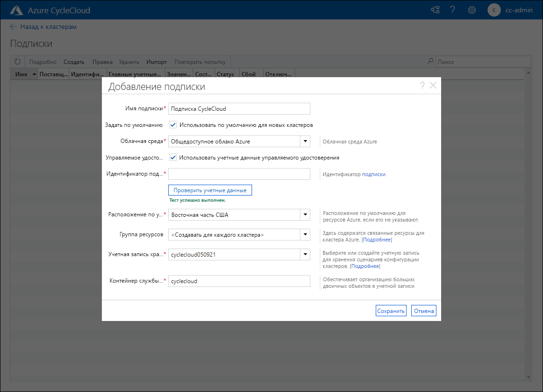This screenshot has width=543, height=392.
Task: Click the Идентификатор подписки input field
Action: pos(239,174)
